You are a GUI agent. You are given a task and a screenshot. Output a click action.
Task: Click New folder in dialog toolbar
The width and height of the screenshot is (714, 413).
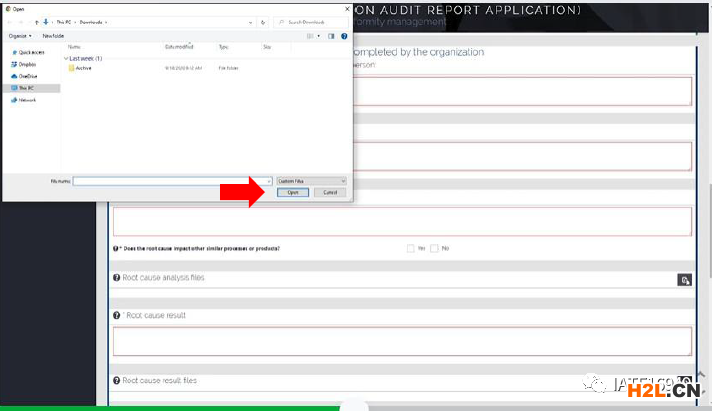coord(54,36)
